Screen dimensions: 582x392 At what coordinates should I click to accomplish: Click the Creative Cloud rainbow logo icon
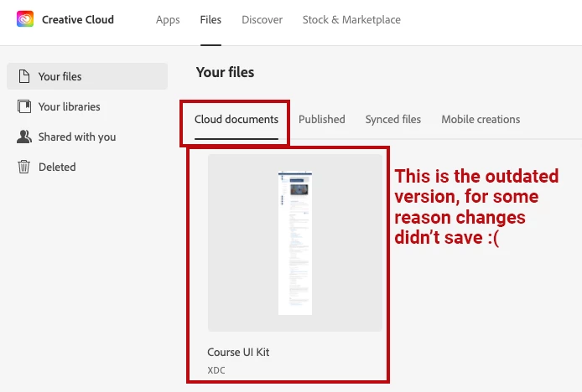(25, 19)
